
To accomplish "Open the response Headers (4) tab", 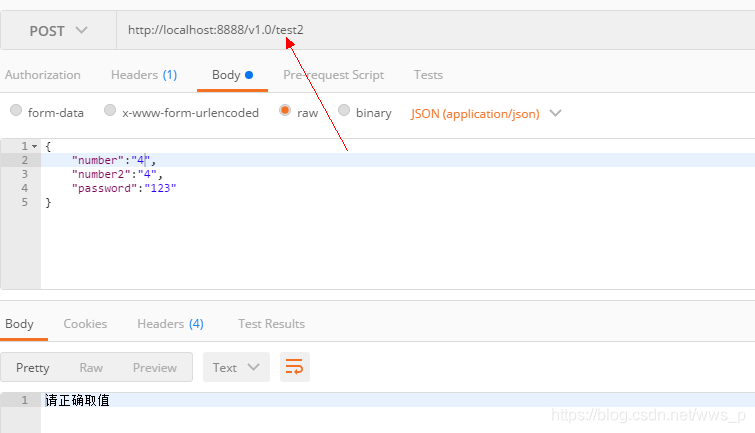I will (170, 324).
